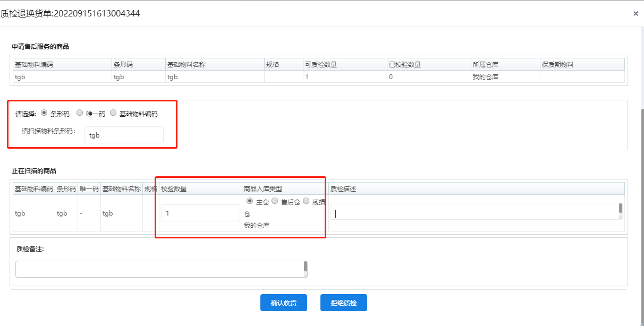
Task: Choose 主仓 as warehouse entry type
Action: (250, 201)
